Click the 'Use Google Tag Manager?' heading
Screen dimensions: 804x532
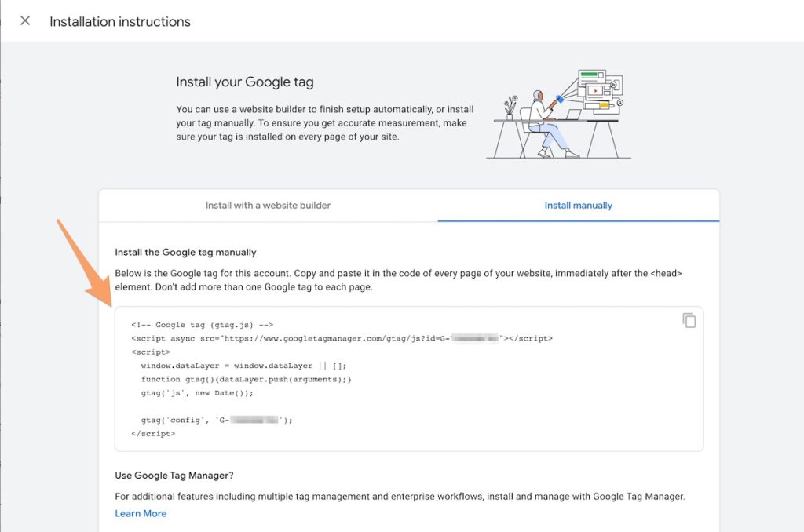point(174,476)
